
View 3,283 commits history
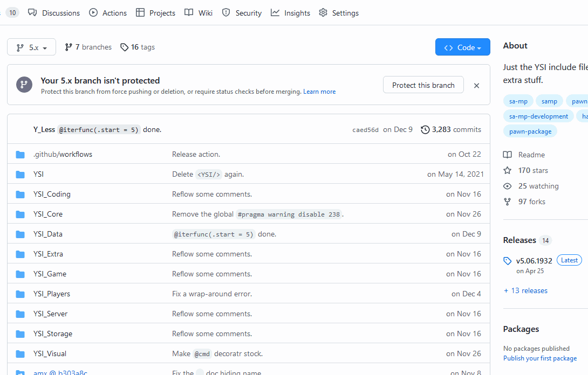click(x=451, y=129)
